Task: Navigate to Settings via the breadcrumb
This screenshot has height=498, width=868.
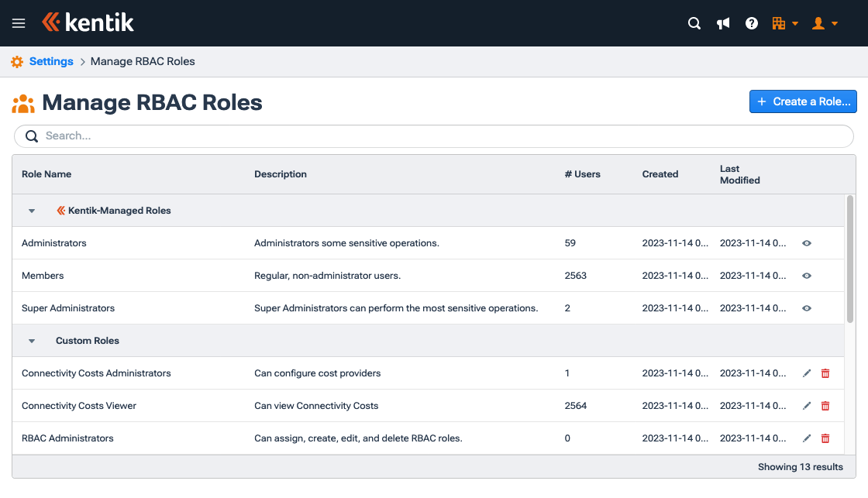Action: tap(50, 61)
